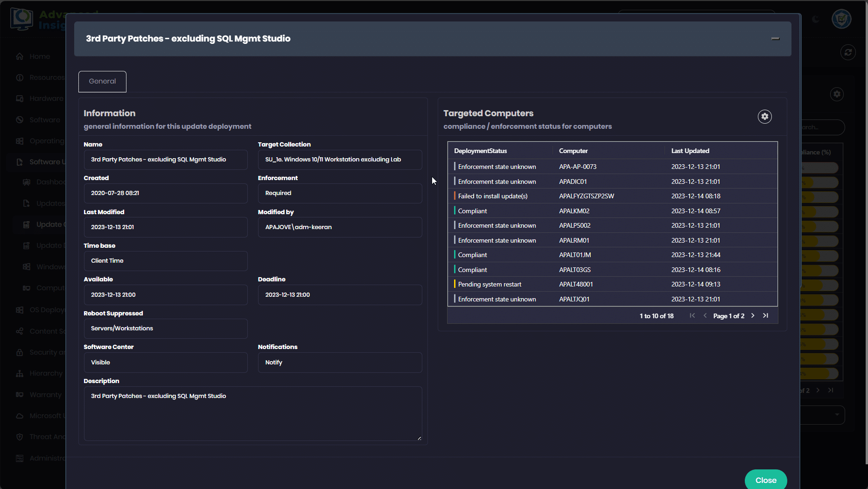Click the user profile avatar icon
Screen dimensions: 868x489
[841, 19]
